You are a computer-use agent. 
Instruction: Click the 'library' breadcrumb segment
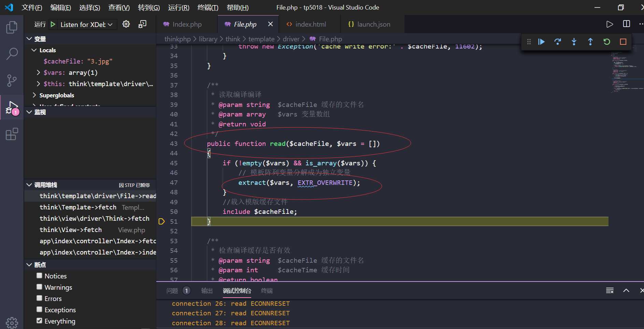(208, 39)
